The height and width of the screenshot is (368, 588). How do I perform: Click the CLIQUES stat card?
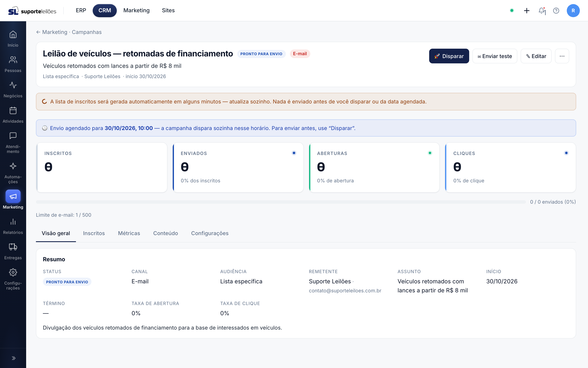click(510, 167)
